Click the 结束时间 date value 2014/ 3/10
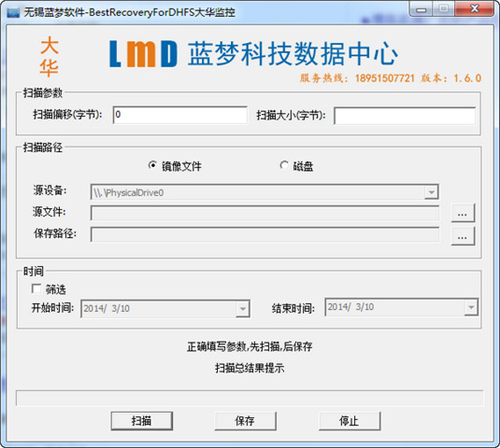 click(x=351, y=307)
